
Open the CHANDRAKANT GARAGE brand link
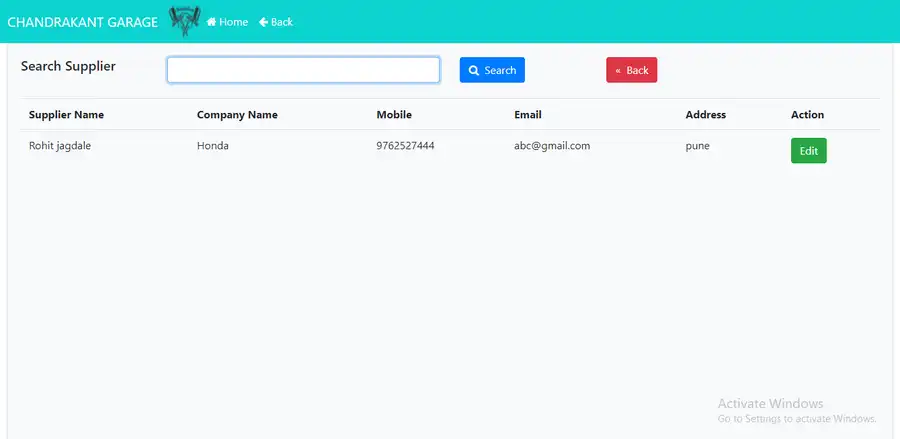(82, 22)
